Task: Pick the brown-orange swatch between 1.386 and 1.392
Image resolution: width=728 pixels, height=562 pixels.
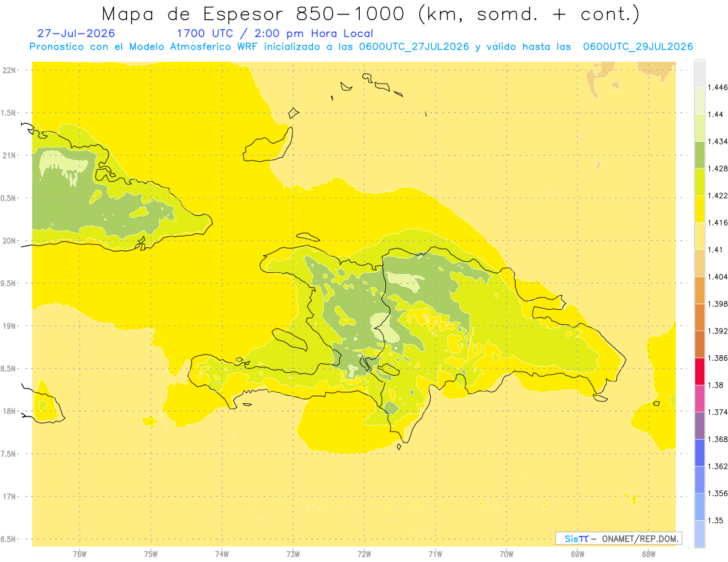Action: [699, 344]
